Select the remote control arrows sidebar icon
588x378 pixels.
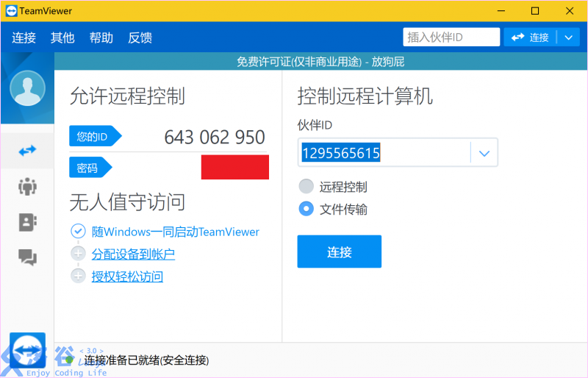(x=27, y=151)
